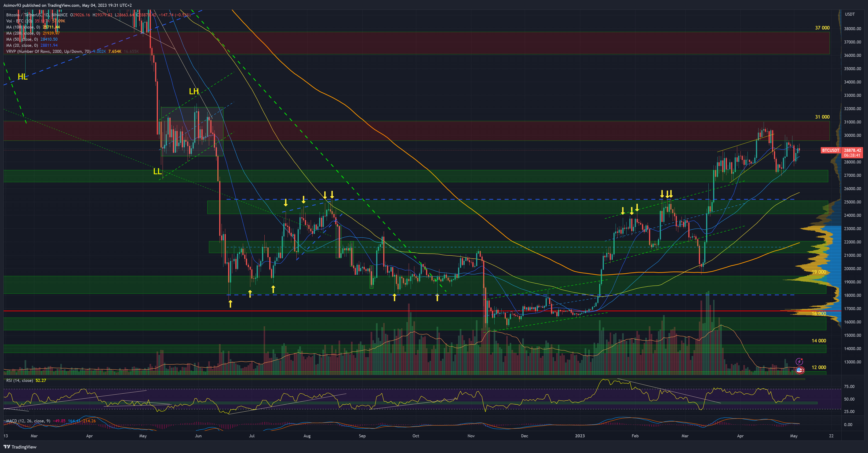This screenshot has width=868, height=453.
Task: Click the 37 000 yellow level label
Action: point(822,28)
